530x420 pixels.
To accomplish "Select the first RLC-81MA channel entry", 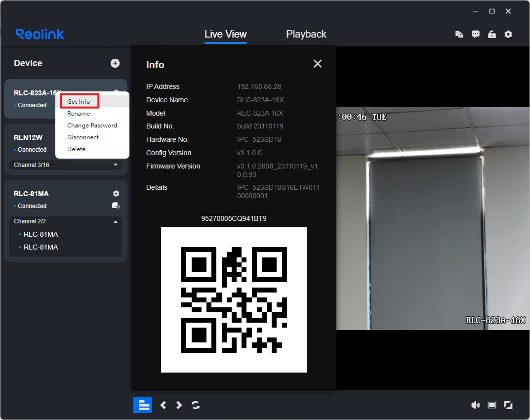I will tap(41, 234).
